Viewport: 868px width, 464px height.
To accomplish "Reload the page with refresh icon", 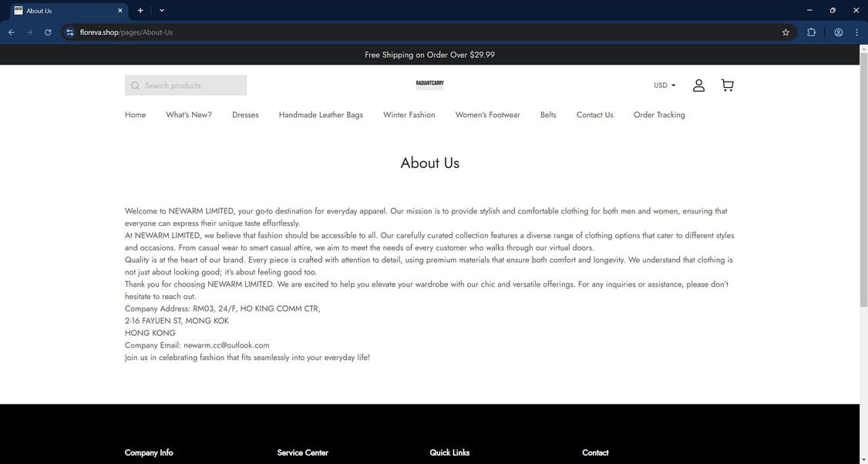I will (48, 32).
